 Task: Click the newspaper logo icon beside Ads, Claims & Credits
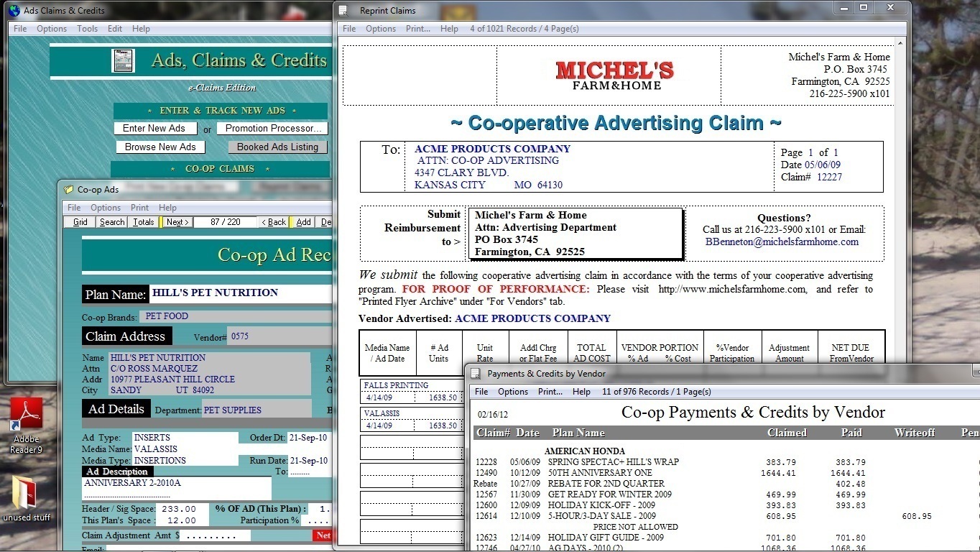(x=123, y=60)
